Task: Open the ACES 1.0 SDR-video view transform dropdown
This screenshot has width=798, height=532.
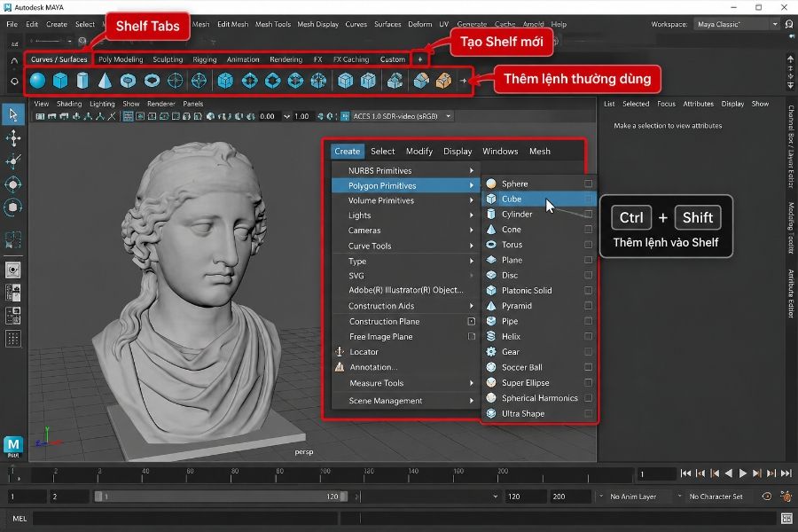Action: point(402,116)
